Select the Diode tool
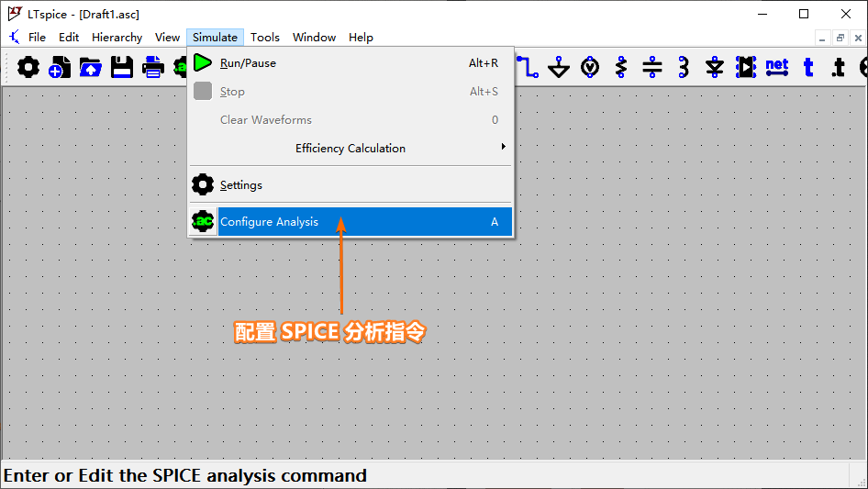The height and width of the screenshot is (489, 868). [715, 67]
